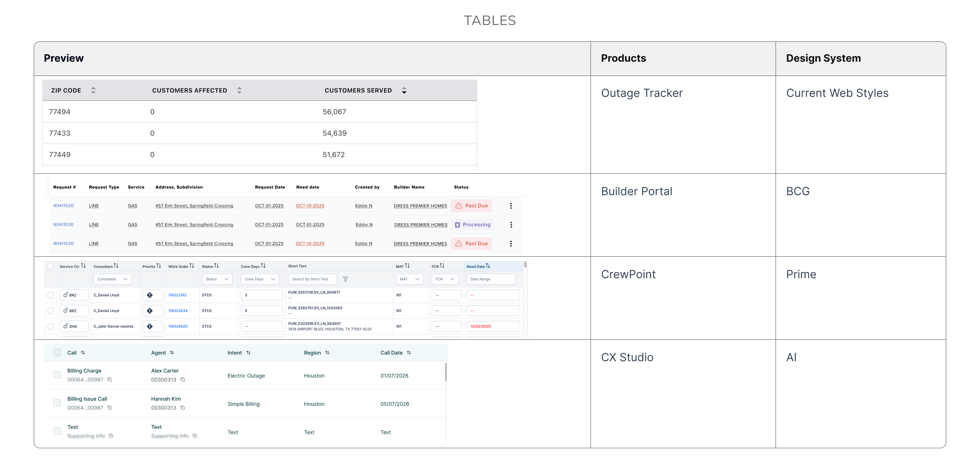Viewport: 980px width, 460px height.
Task: Open work order 118323434 link
Action: [x=178, y=311]
